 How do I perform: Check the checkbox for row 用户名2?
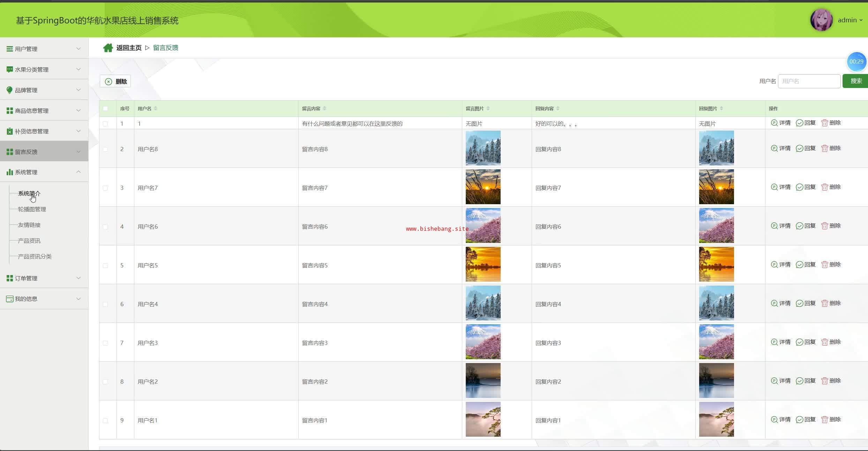click(105, 382)
